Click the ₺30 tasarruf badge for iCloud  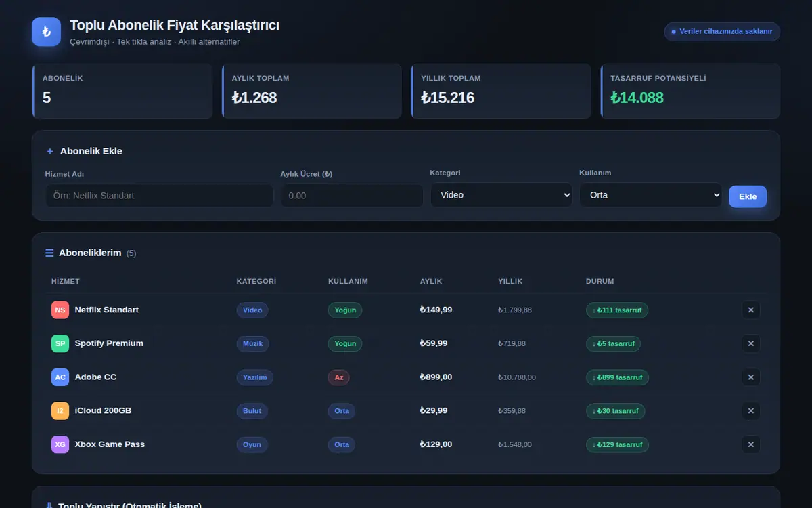[615, 411]
